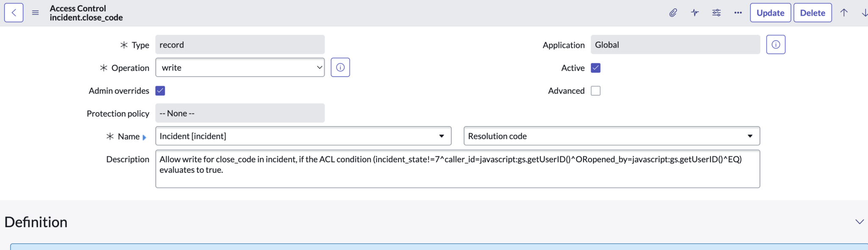
Task: Open the Operation dropdown showing write
Action: [x=240, y=67]
